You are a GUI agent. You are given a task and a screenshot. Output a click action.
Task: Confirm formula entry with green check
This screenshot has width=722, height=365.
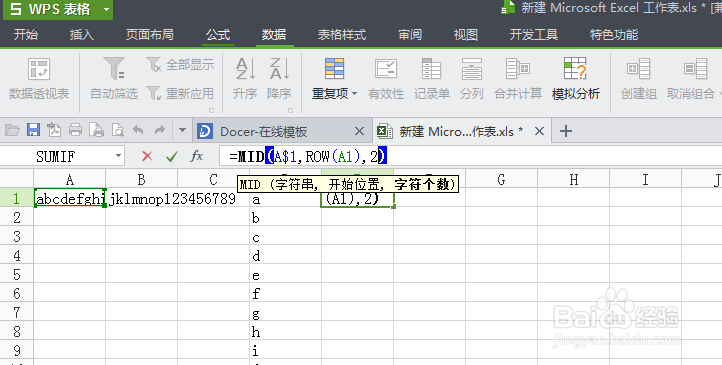tap(172, 157)
